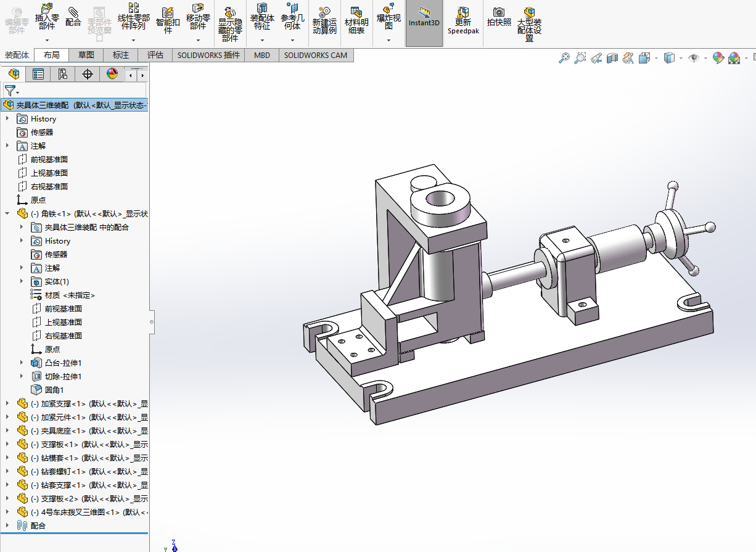
Task: Open the 装配体特征 (Assembly Features) tool
Action: (x=262, y=17)
